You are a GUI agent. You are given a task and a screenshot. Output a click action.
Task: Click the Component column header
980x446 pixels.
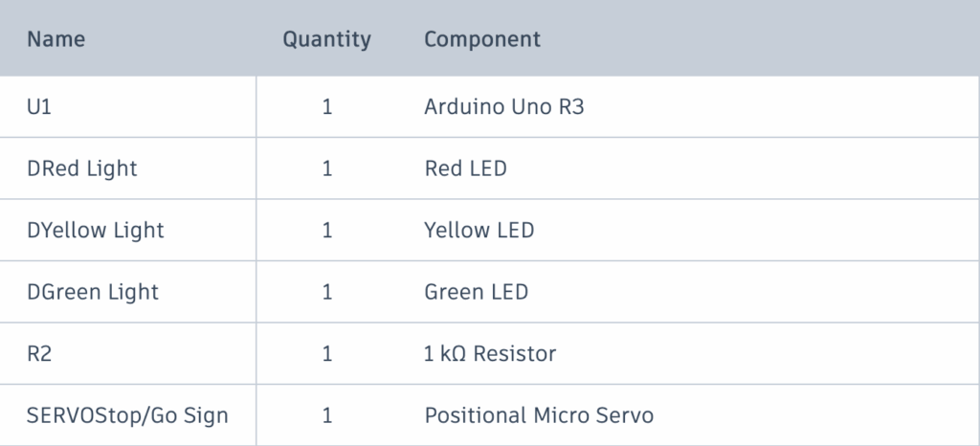(482, 39)
